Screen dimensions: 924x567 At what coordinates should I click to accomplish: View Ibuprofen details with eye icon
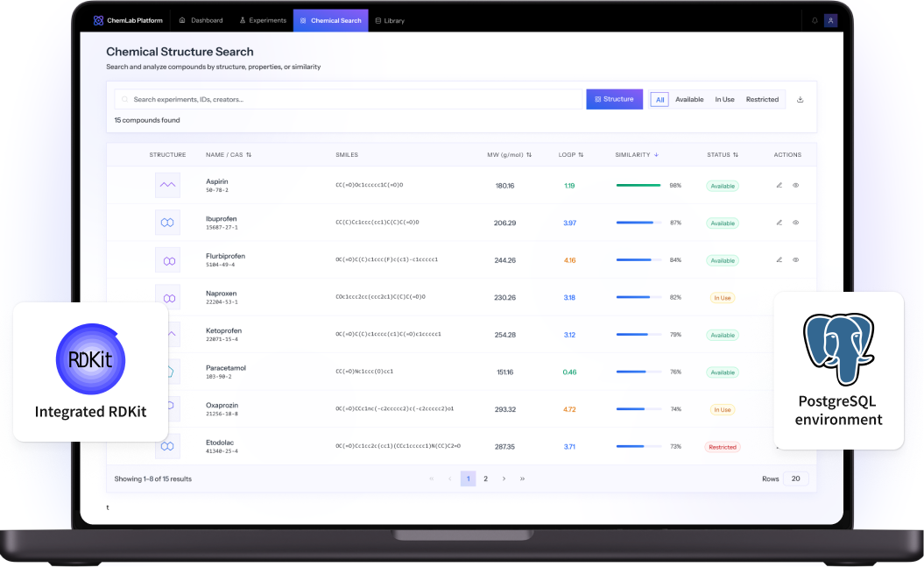click(x=795, y=223)
